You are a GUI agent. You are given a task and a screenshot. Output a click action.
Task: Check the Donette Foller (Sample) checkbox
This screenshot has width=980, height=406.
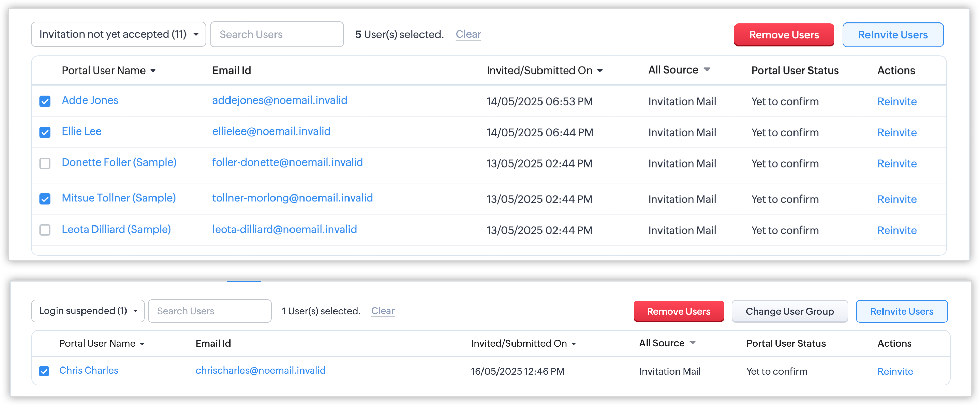[45, 163]
